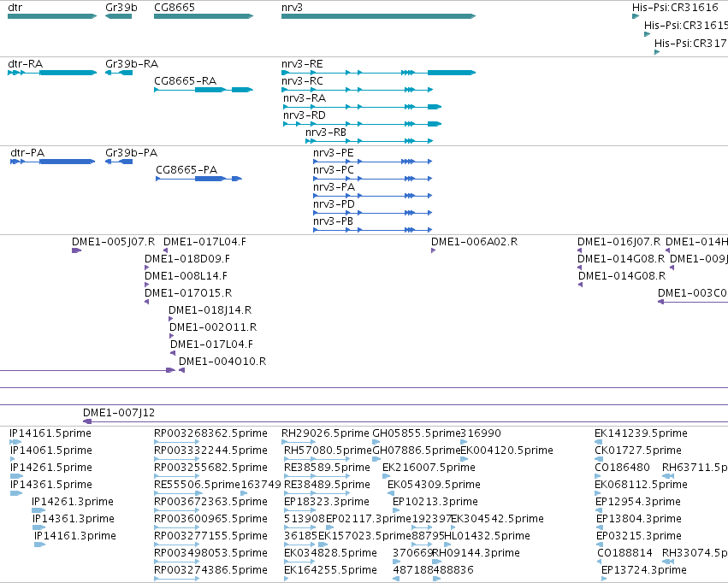Select the Gr39b-PA protein label
Image resolution: width=728 pixels, height=583 pixels.
click(132, 153)
